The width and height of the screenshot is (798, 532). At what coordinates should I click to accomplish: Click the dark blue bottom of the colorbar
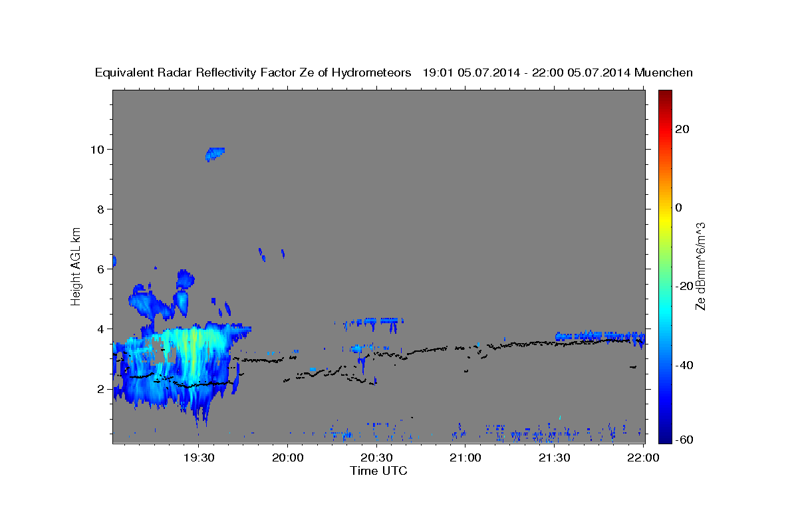(664, 438)
